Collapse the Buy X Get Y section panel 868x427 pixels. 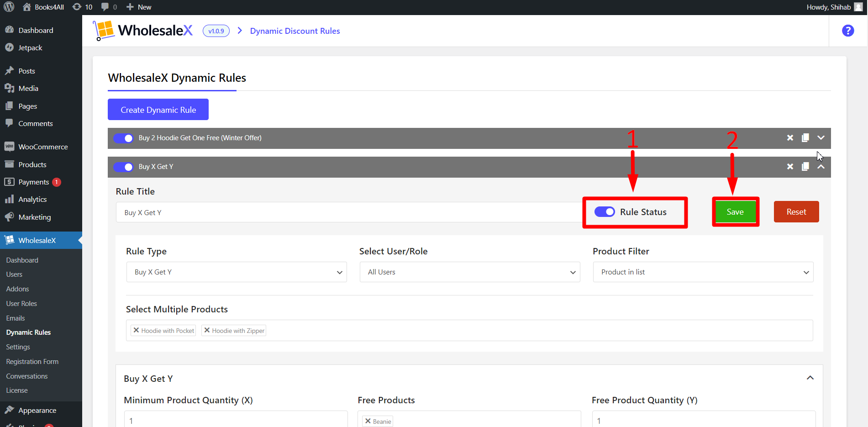[x=810, y=378]
